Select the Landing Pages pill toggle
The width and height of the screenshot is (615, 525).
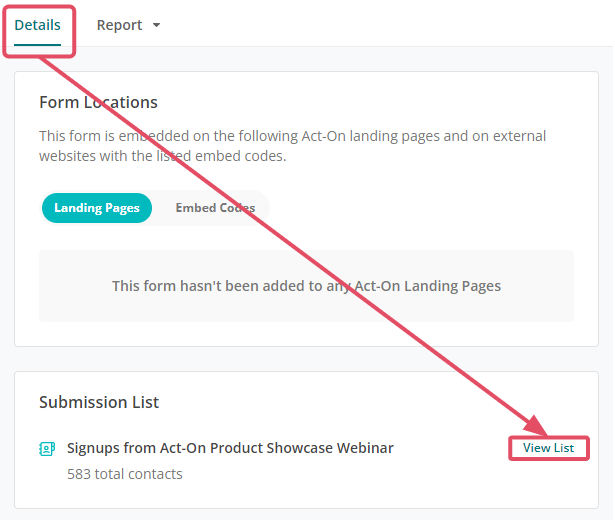point(96,208)
